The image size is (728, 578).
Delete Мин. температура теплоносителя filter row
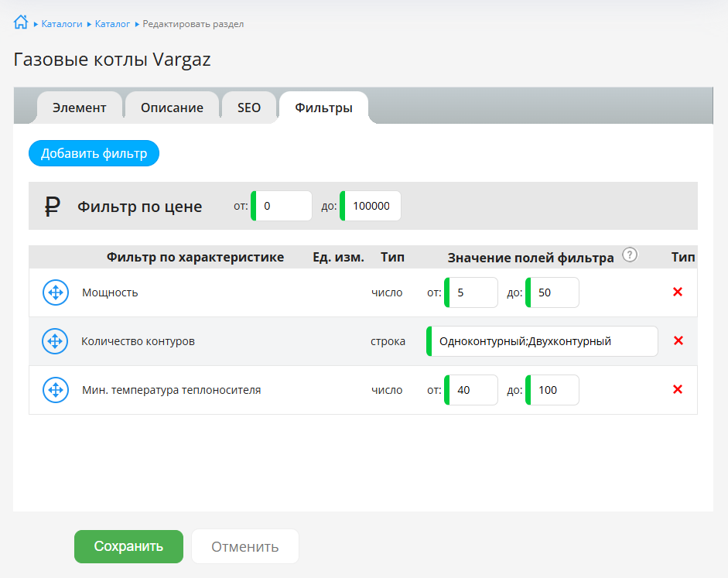678,389
